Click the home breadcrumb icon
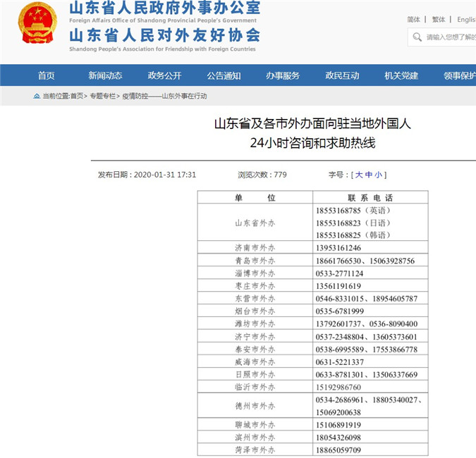The width and height of the screenshot is (476, 458). (x=37, y=96)
